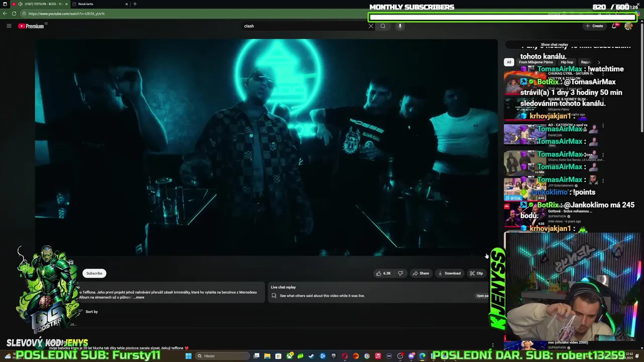
Task: Create a Clip of the video
Action: [476, 273]
